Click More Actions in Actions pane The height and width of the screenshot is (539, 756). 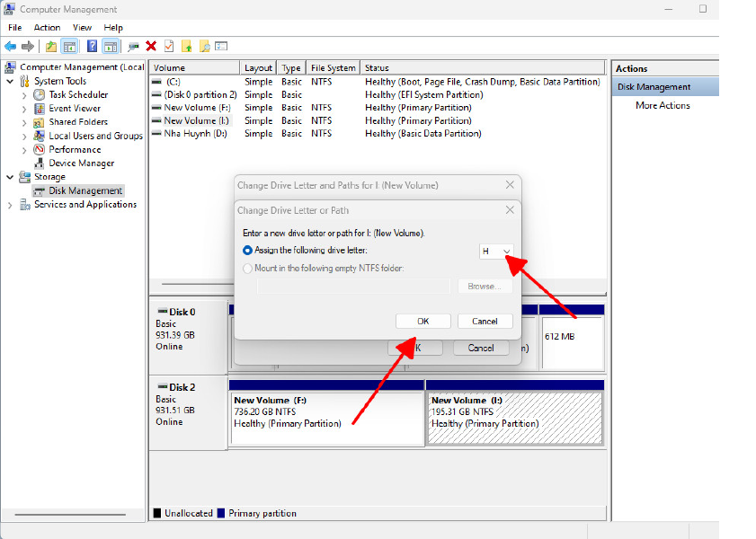pyautogui.click(x=663, y=105)
